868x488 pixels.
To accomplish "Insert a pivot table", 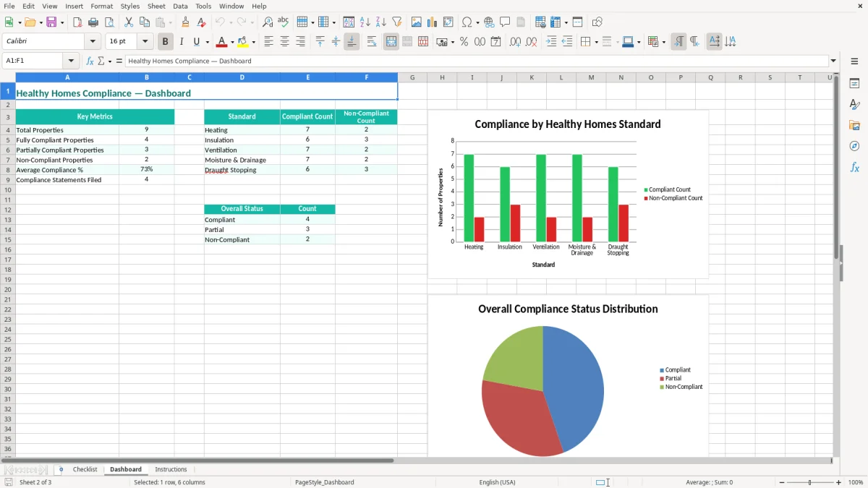I will point(448,22).
